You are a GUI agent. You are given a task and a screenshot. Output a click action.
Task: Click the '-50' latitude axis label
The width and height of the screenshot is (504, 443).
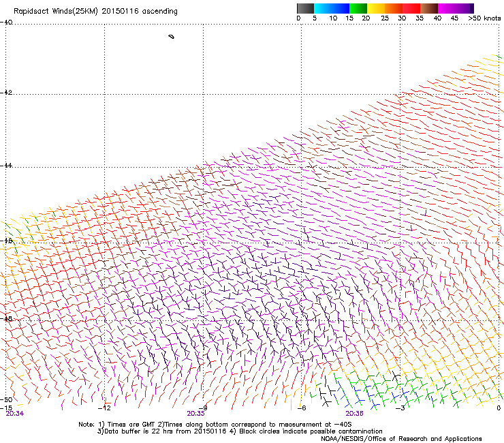tap(6, 399)
